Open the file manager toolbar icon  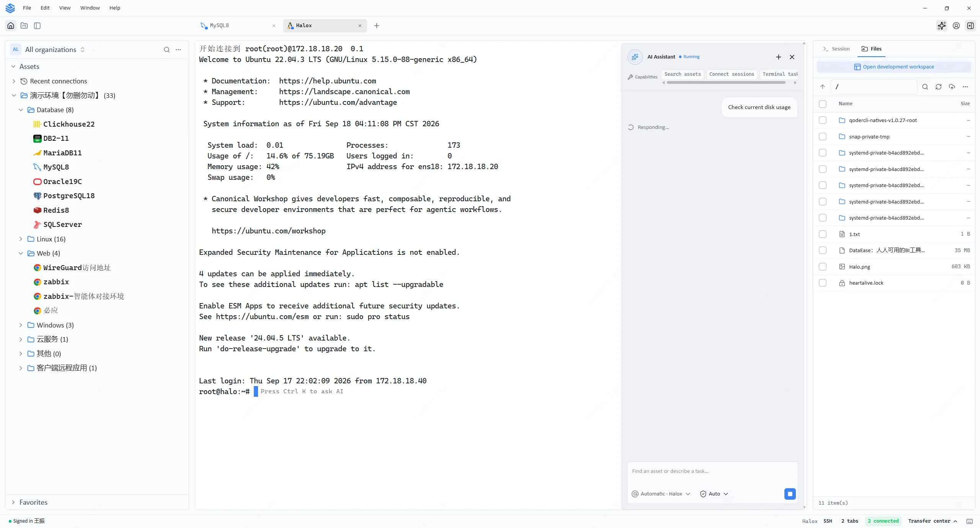click(24, 26)
